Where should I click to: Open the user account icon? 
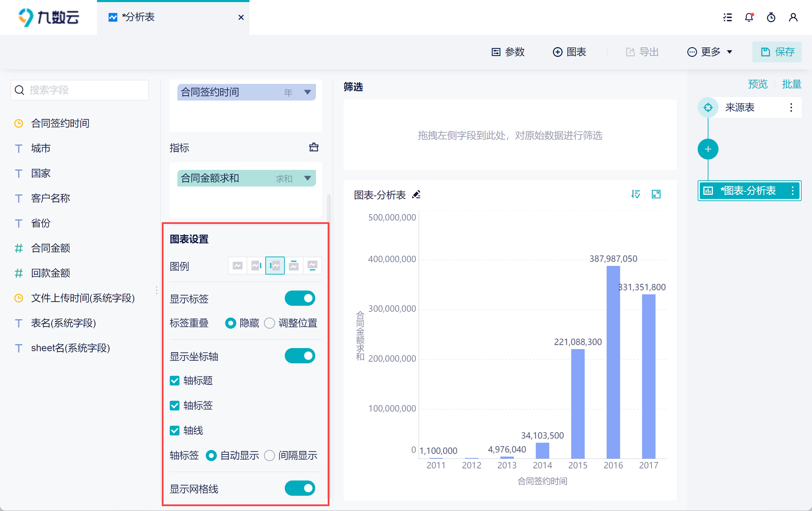point(793,17)
